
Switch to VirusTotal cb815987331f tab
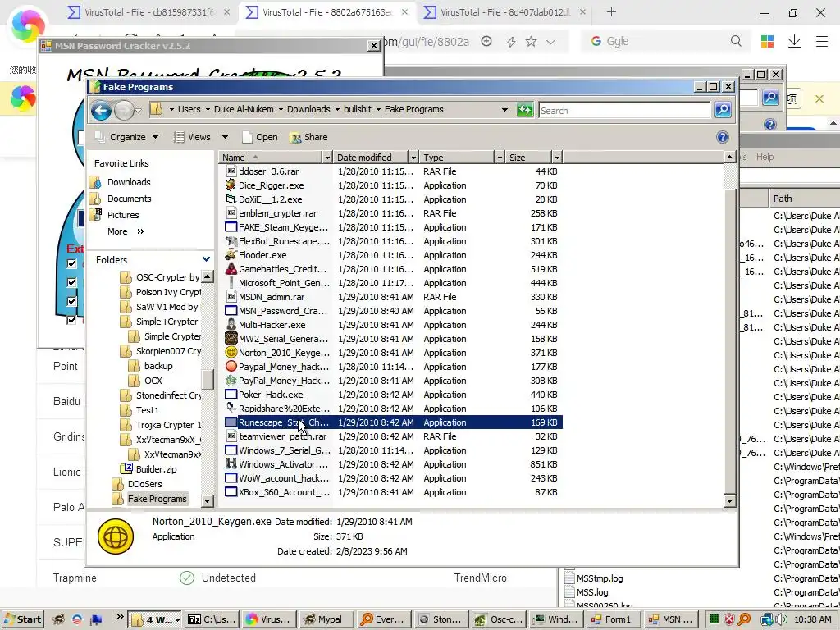pos(149,11)
